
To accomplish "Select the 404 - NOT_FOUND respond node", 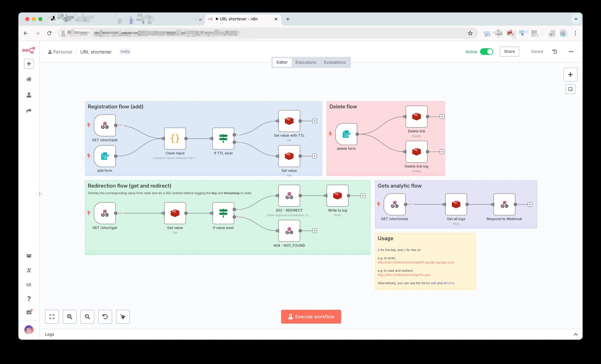I will click(x=289, y=231).
